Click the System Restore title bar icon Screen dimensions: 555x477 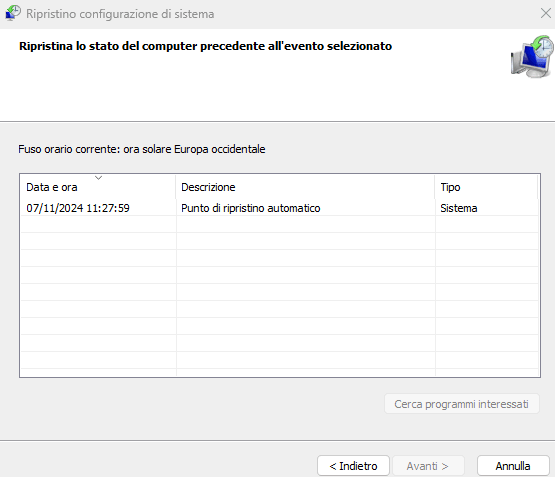[13, 13]
